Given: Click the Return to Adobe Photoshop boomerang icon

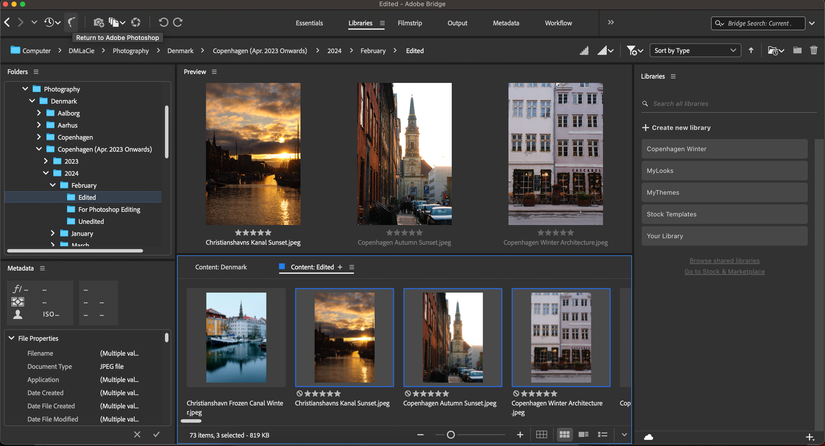Looking at the screenshot, I should point(72,22).
